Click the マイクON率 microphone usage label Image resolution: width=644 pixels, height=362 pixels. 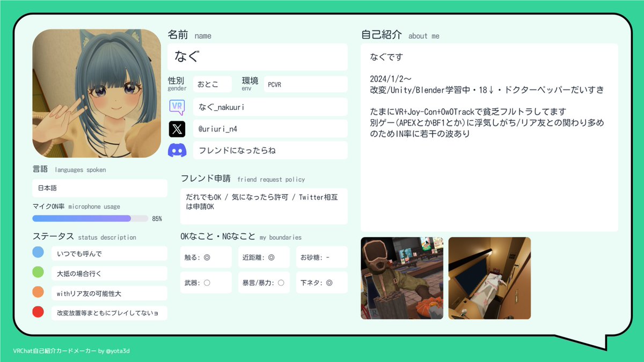[76, 206]
